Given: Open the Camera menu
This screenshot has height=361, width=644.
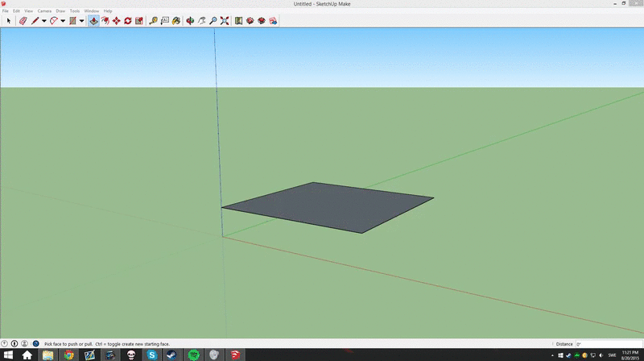Looking at the screenshot, I should pos(44,11).
